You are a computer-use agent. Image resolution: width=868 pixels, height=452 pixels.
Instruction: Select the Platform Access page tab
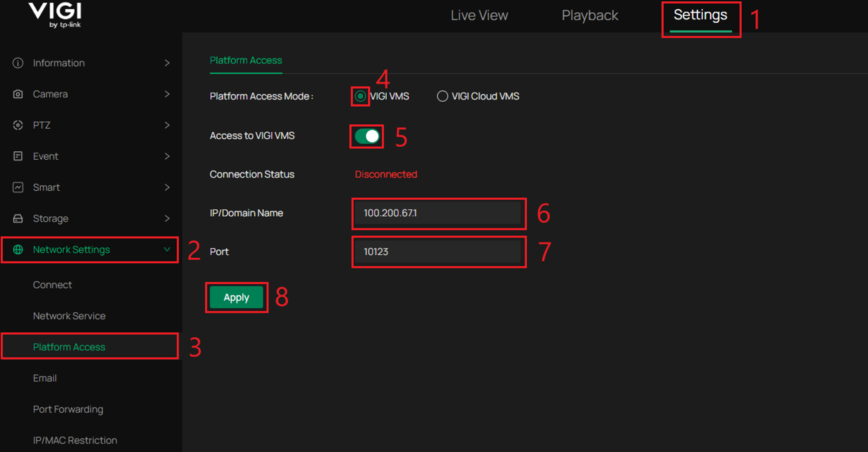[246, 60]
